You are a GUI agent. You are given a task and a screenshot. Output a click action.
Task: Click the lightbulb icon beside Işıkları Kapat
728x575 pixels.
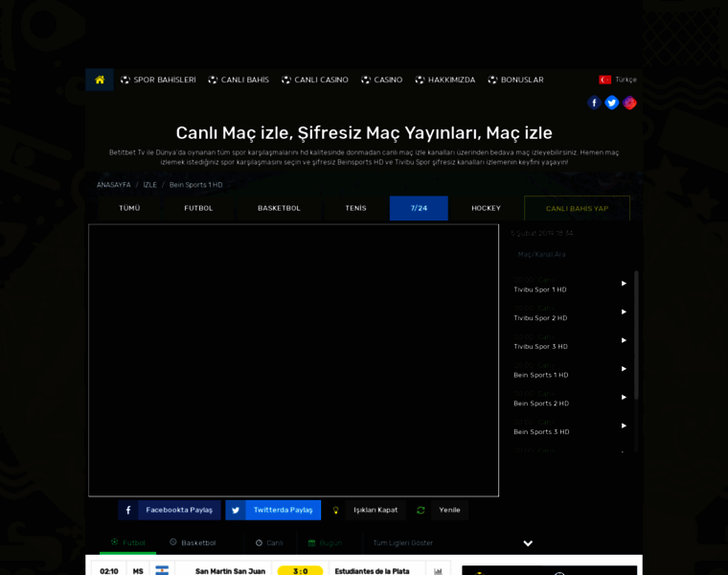[x=335, y=510]
